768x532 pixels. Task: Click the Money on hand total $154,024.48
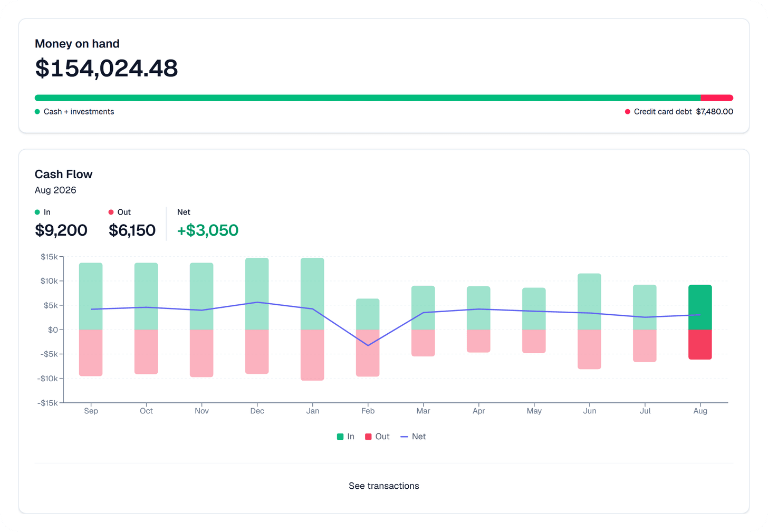click(x=107, y=69)
